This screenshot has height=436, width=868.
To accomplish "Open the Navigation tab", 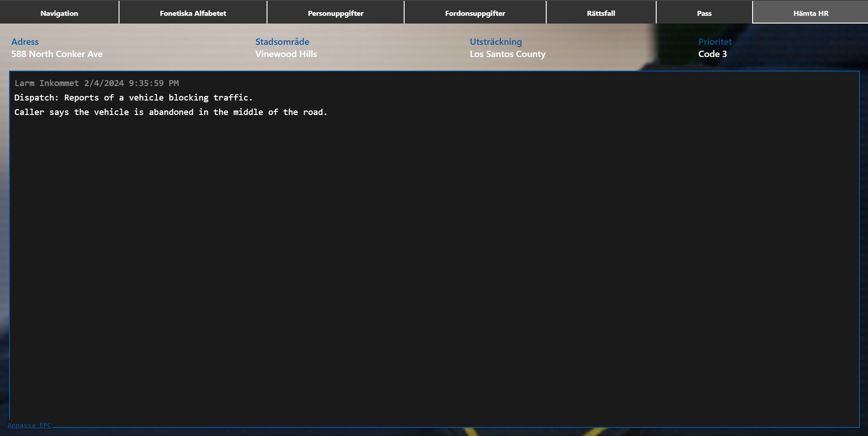I will [x=59, y=13].
